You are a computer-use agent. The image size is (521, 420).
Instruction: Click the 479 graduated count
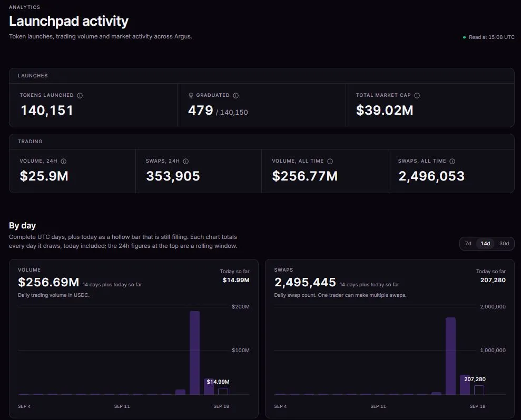click(x=200, y=110)
